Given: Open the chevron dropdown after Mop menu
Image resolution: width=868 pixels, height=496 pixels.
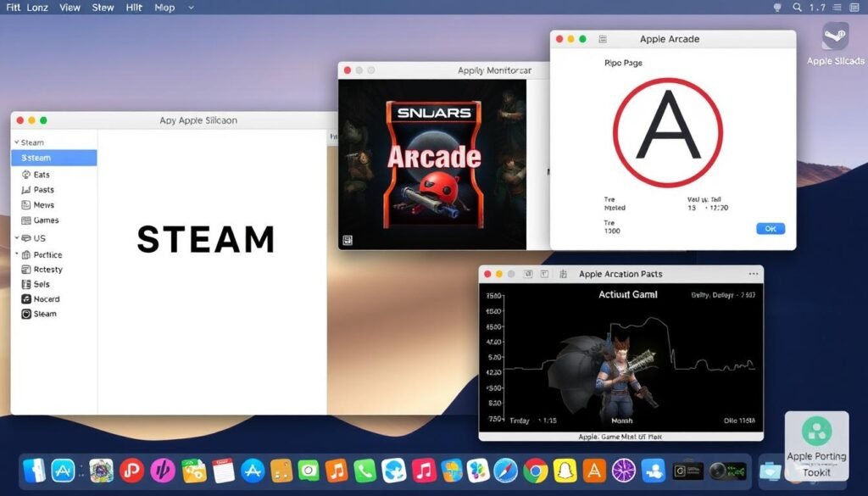Looking at the screenshot, I should click(191, 8).
